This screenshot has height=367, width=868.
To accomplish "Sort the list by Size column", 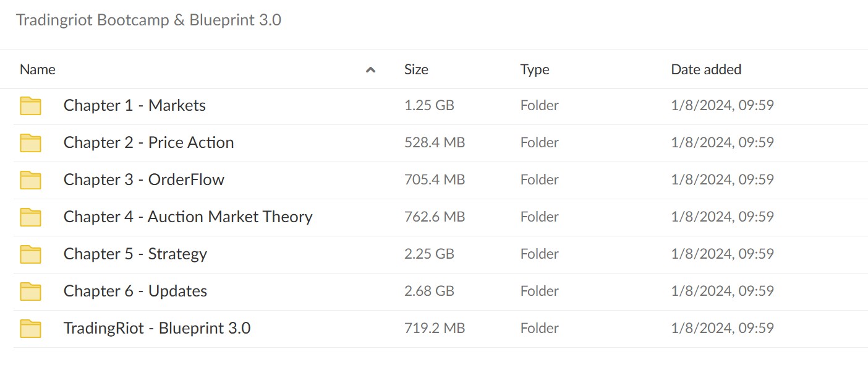I will point(416,69).
